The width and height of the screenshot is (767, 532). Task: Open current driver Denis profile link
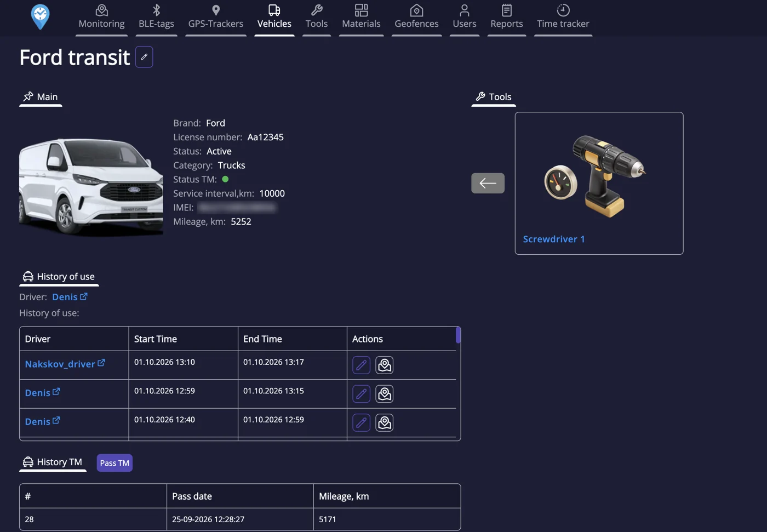point(70,297)
